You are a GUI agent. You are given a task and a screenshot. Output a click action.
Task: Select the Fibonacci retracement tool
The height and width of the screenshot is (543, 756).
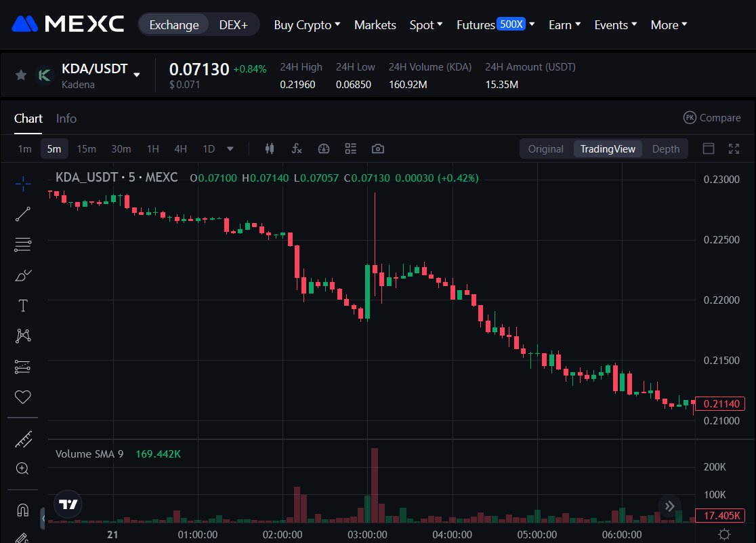(22, 245)
